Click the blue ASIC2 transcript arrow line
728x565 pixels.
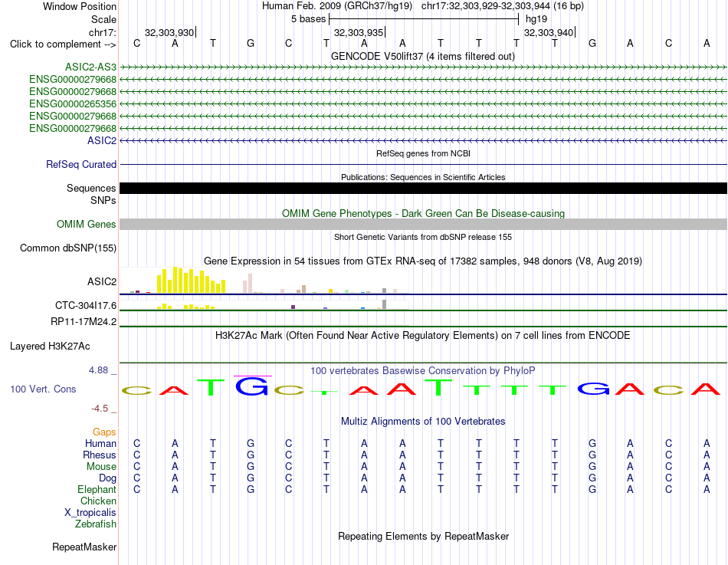[423, 140]
